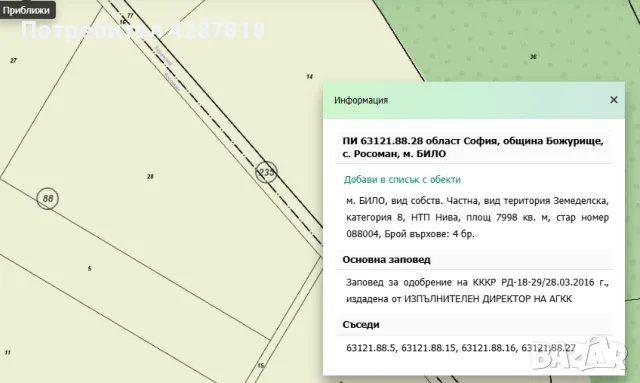Click parcel number 77 near the road
Viewport: 640px width, 383px height.
pos(130,16)
